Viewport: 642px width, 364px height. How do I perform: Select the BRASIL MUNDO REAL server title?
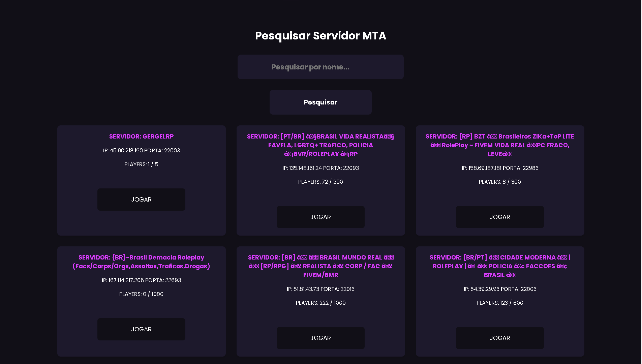320,266
